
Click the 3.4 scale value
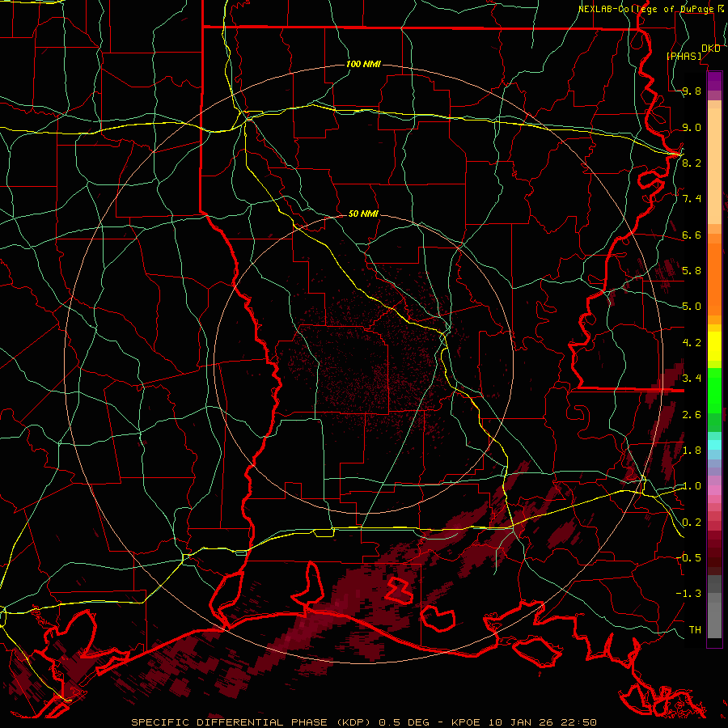[x=692, y=379]
